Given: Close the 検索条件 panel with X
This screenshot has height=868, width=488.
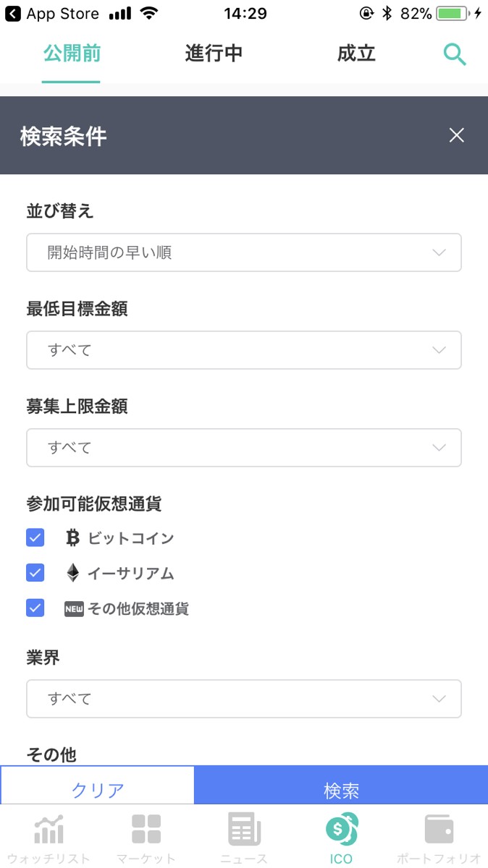Looking at the screenshot, I should (x=456, y=135).
